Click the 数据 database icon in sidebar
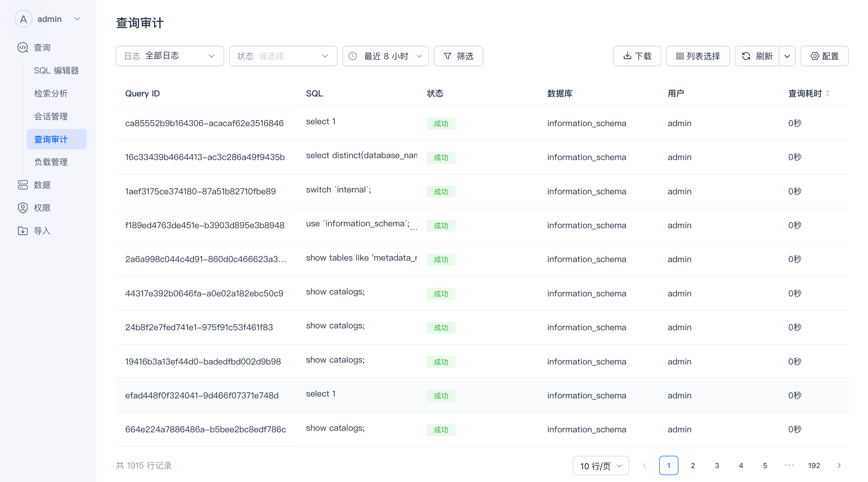 tap(23, 185)
